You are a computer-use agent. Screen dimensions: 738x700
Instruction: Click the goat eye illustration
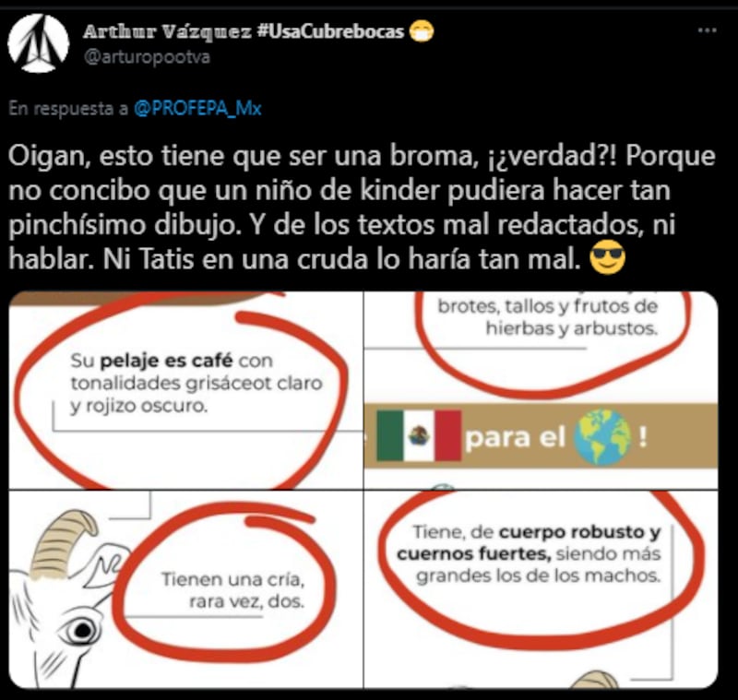[x=81, y=630]
